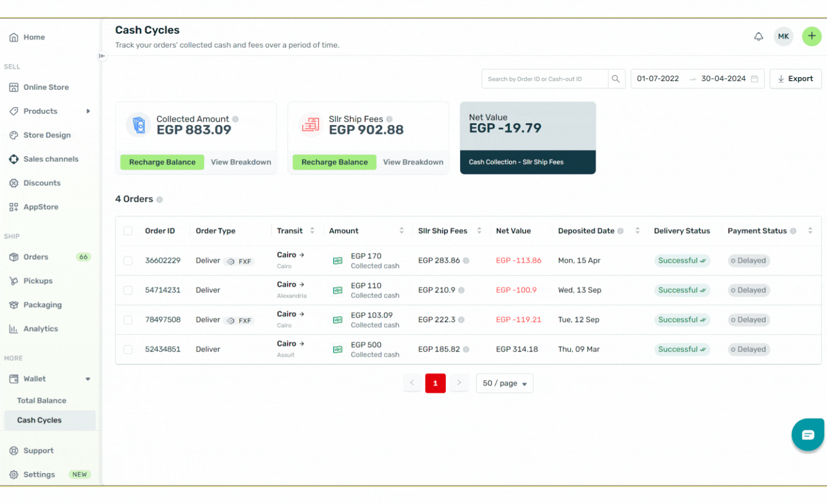Screen dimensions: 827x504
Task: Check the box for order 36602229
Action: tap(128, 261)
